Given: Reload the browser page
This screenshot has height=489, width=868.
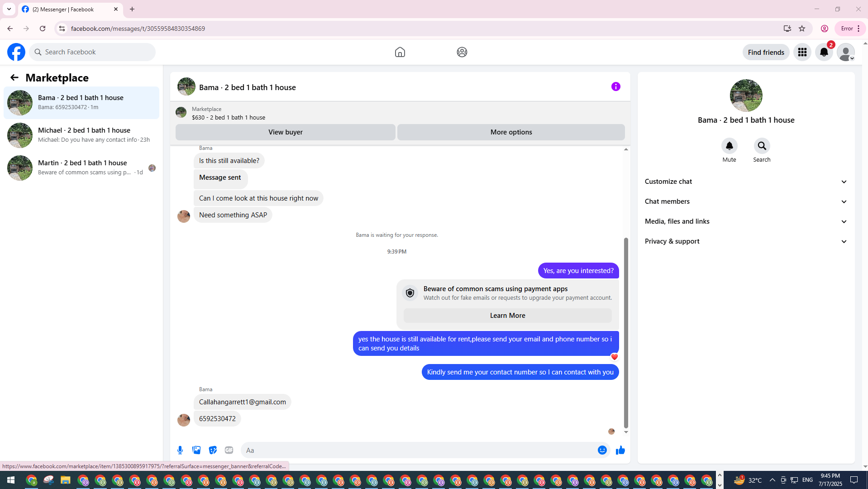Looking at the screenshot, I should point(43,29).
